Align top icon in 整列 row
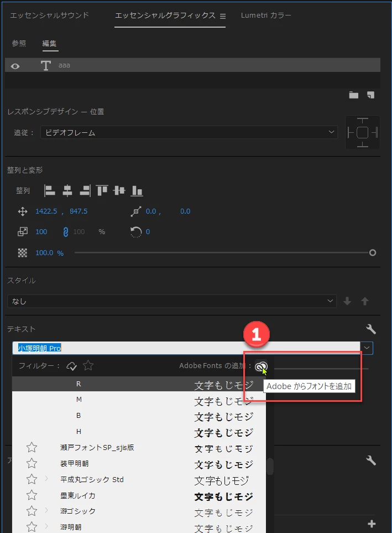 [102, 190]
